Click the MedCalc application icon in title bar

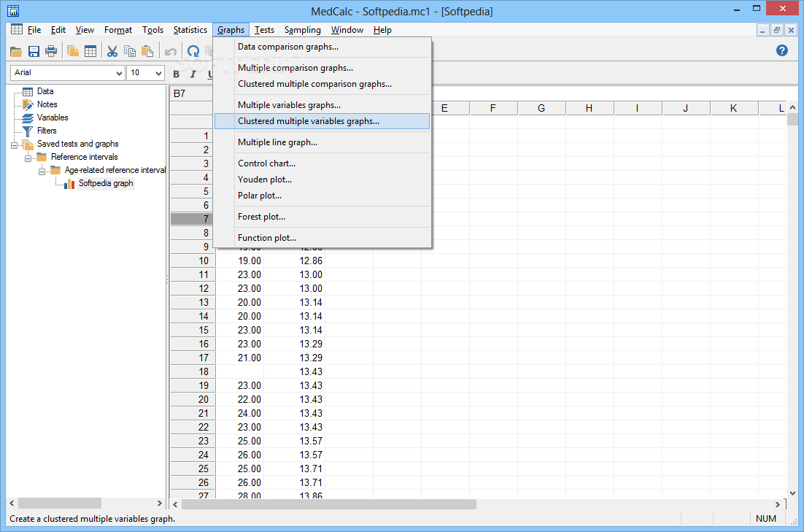(13, 11)
